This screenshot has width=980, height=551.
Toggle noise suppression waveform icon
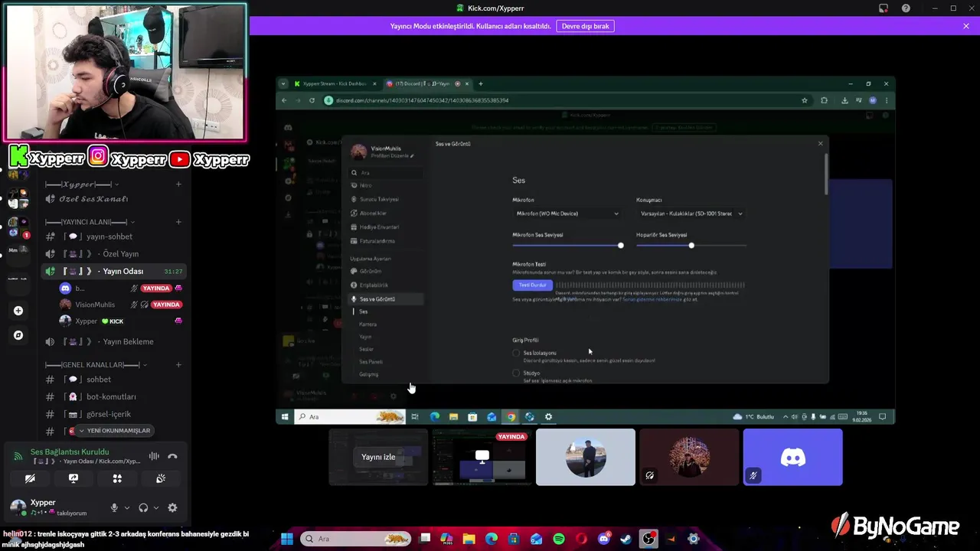click(154, 456)
